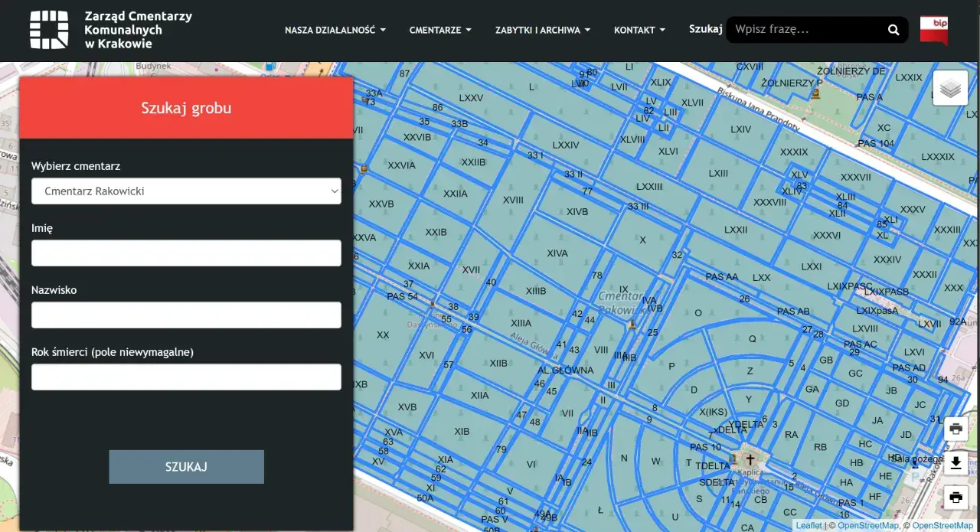
Task: Click the Imię input field
Action: tap(186, 253)
